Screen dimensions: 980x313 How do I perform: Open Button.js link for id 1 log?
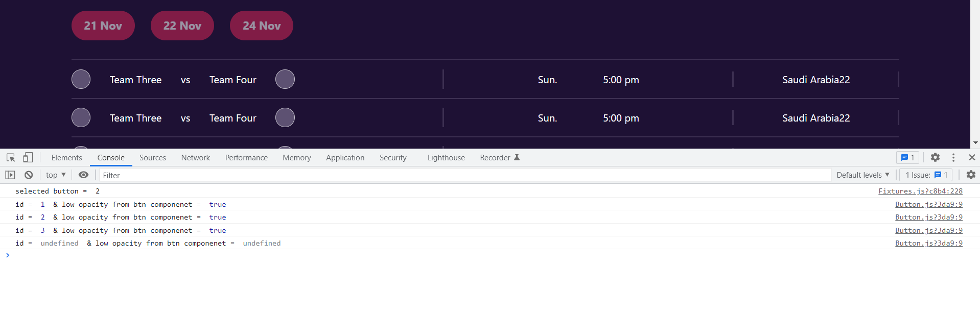click(x=929, y=204)
